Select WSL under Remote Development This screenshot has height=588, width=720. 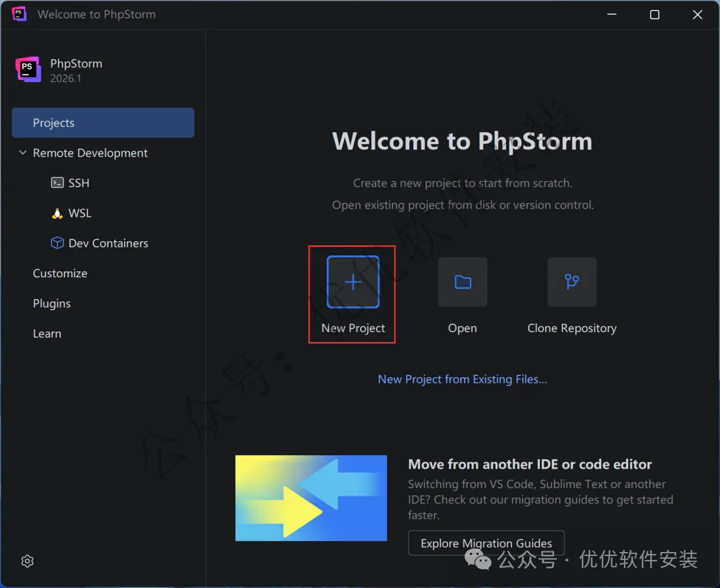80,213
